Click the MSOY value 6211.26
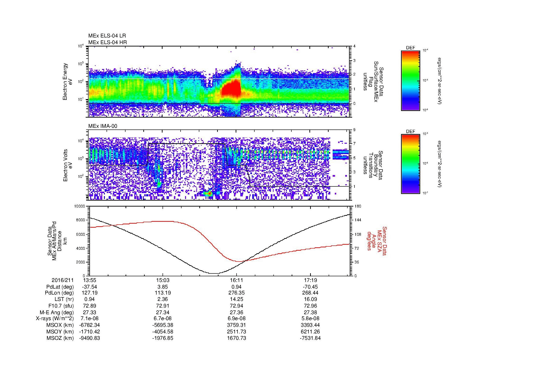The image size is (555, 392). point(310,332)
